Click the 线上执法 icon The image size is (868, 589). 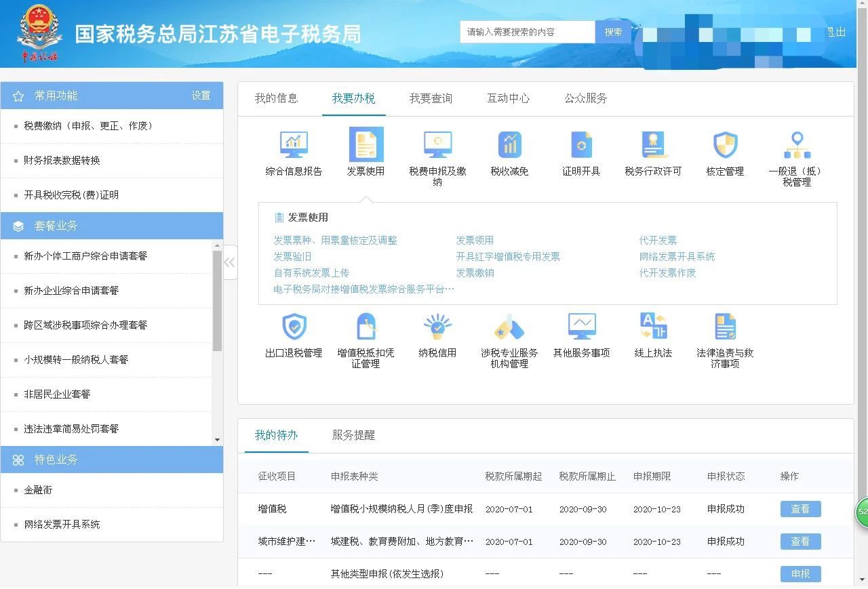tap(653, 327)
